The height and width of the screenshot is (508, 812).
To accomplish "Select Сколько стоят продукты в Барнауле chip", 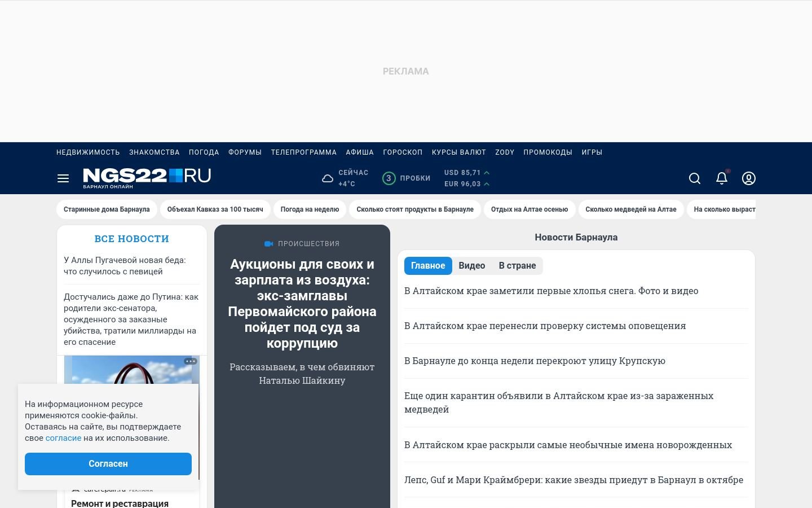I will tap(415, 209).
